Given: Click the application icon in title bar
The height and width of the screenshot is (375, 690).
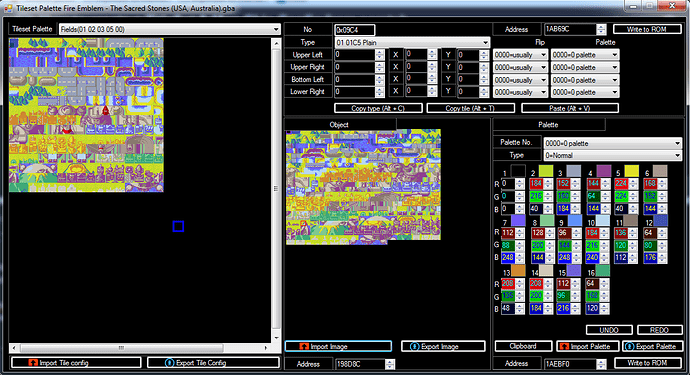Looking at the screenshot, I should click(x=8, y=8).
